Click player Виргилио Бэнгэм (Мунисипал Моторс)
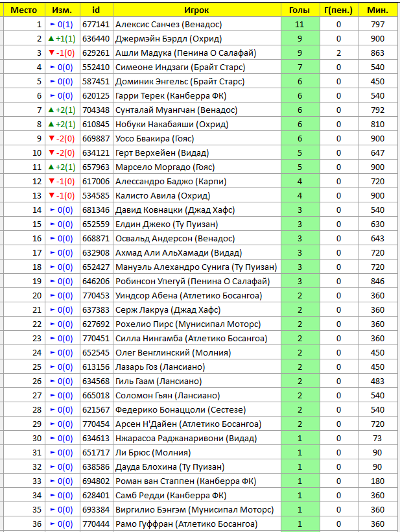The image size is (400, 532). [x=194, y=509]
